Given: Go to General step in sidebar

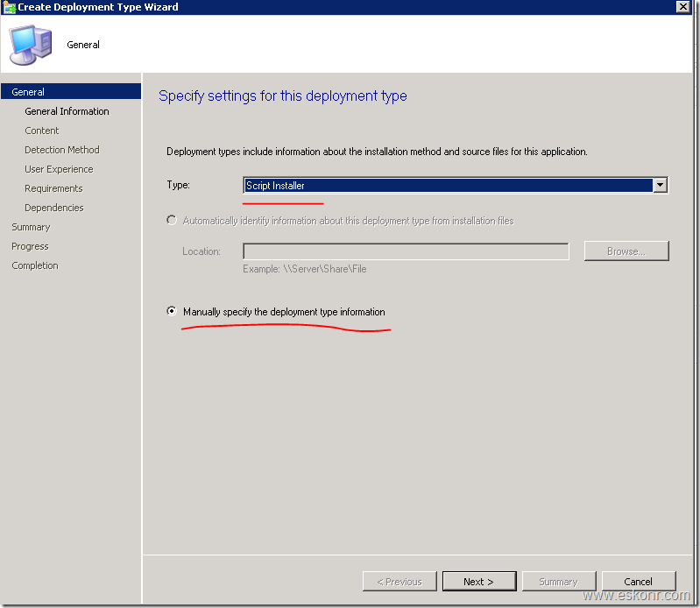Looking at the screenshot, I should (28, 92).
